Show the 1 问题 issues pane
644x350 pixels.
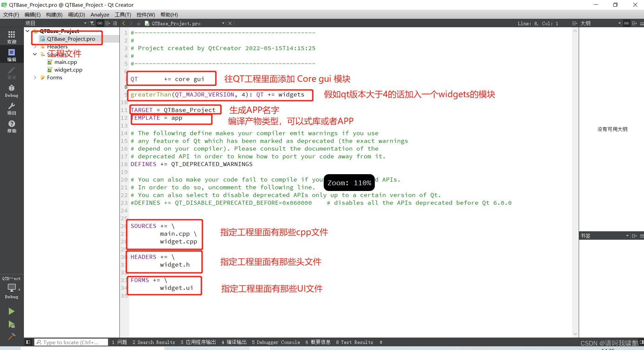tap(119, 342)
